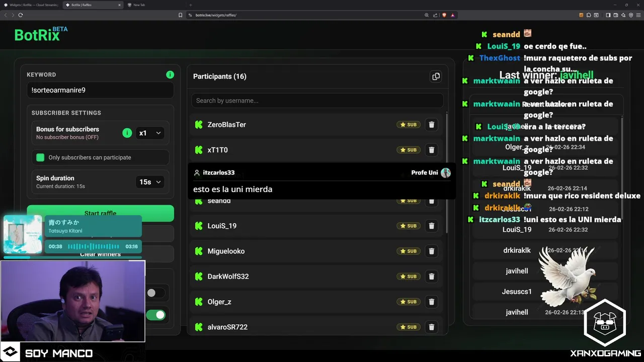This screenshot has height=362, width=644.
Task: Select participant alvaroSR722
Action: tap(227, 327)
